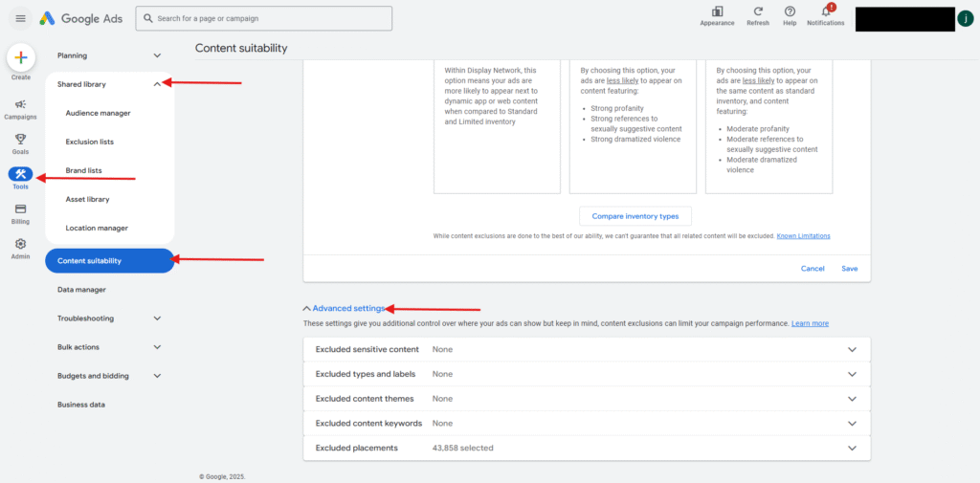Click the Google Ads logo
This screenshot has height=483, width=980.
(82, 18)
